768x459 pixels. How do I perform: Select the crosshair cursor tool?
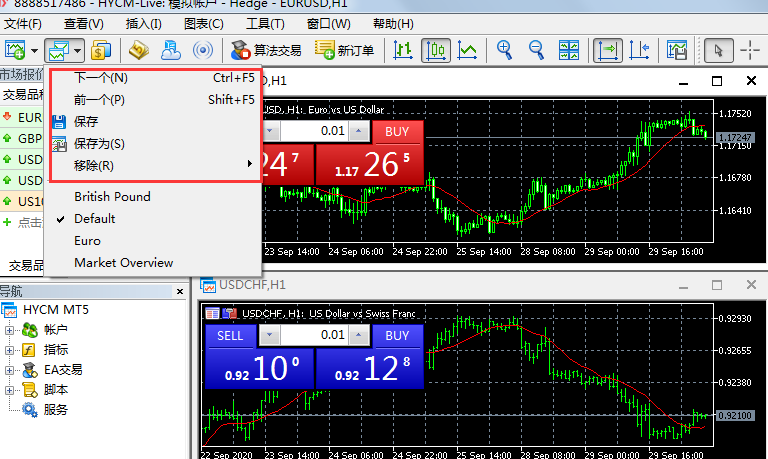750,49
